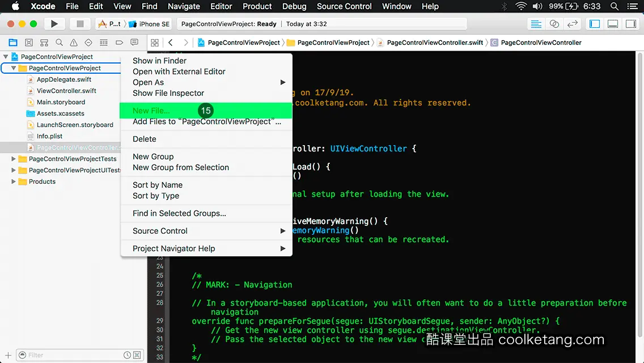The image size is (644, 363).
Task: Stop the running build
Action: click(x=80, y=24)
